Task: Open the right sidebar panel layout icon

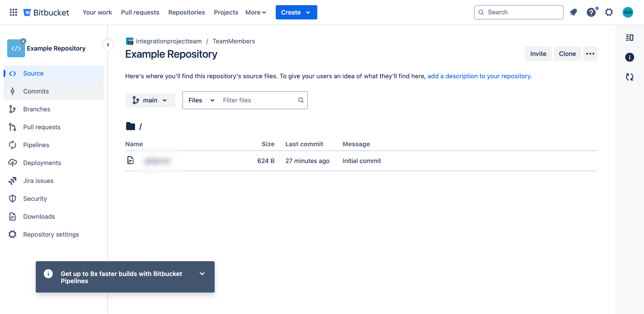Action: tap(629, 38)
